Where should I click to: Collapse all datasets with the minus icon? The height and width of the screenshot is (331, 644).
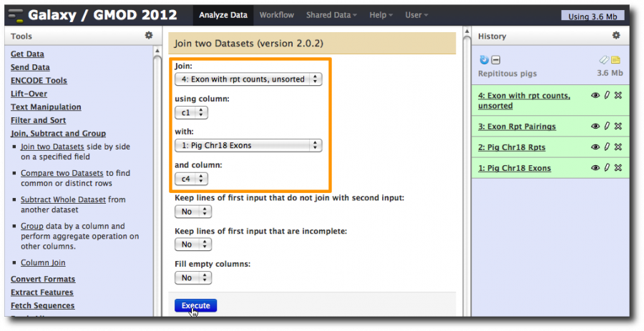pyautogui.click(x=496, y=60)
